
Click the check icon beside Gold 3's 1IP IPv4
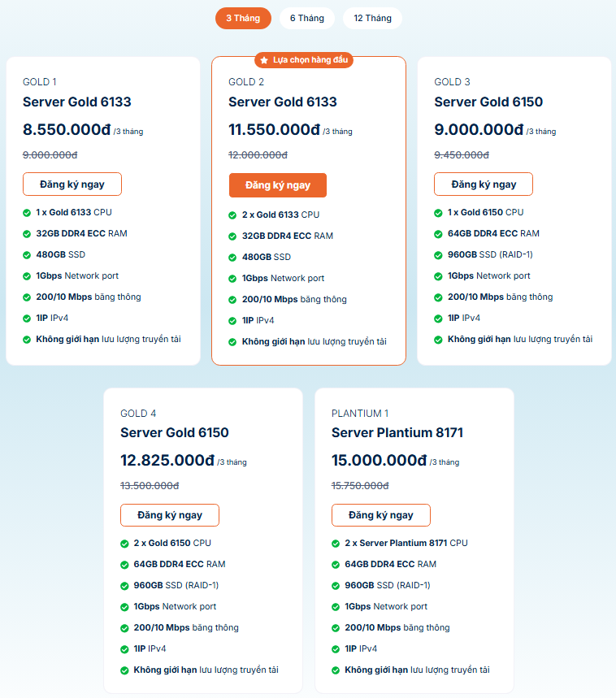coord(439,318)
